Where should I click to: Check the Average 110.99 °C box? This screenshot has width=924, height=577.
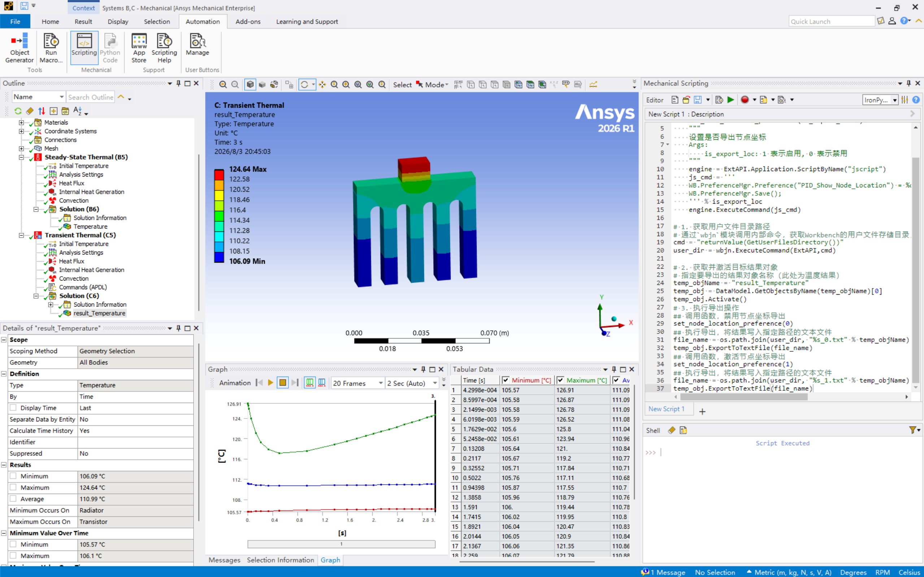pos(13,499)
